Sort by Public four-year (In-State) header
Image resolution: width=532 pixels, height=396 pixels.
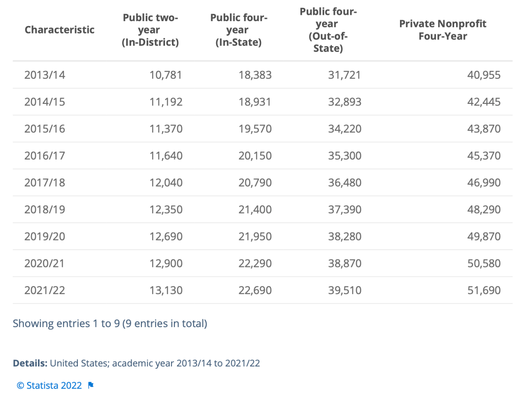(x=238, y=30)
